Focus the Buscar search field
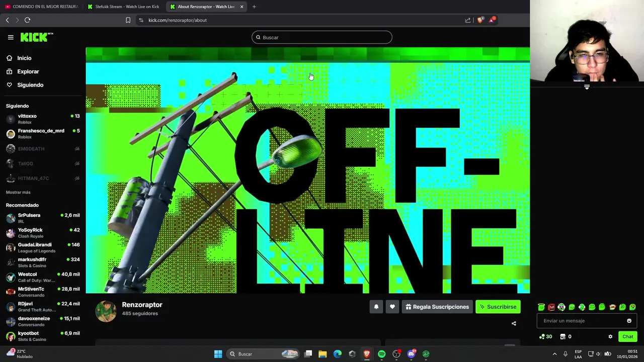The height and width of the screenshot is (362, 644). point(322,37)
